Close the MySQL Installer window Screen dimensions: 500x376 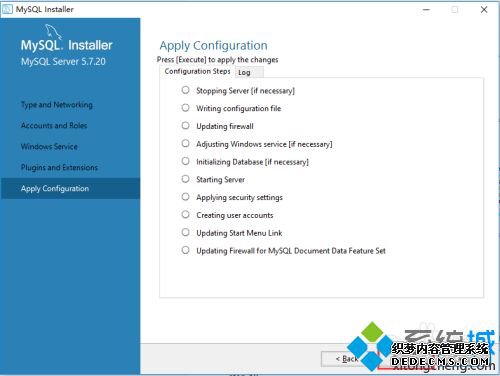[484, 9]
